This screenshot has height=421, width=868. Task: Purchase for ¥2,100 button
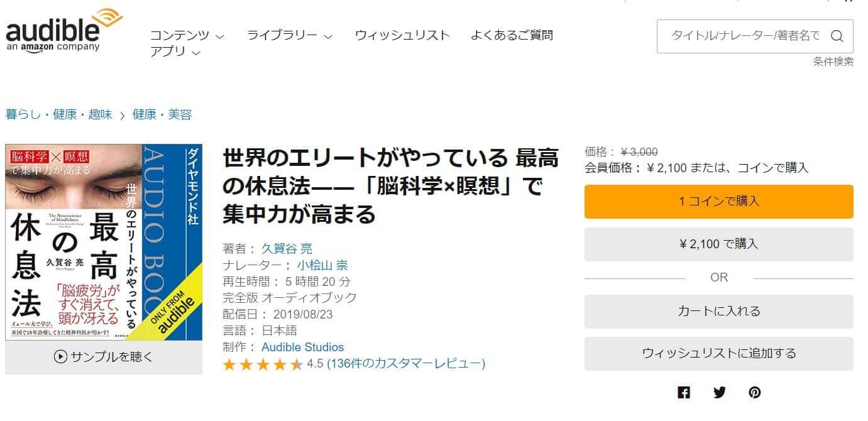(x=718, y=244)
